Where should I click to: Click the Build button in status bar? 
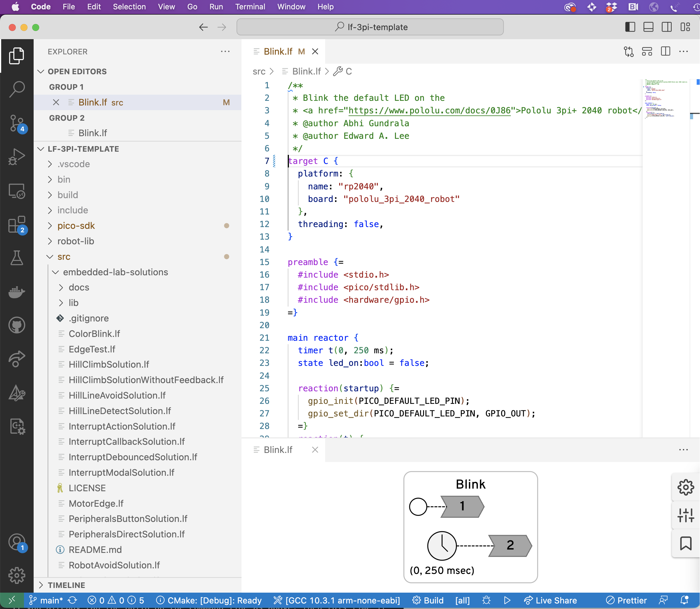pyautogui.click(x=430, y=599)
